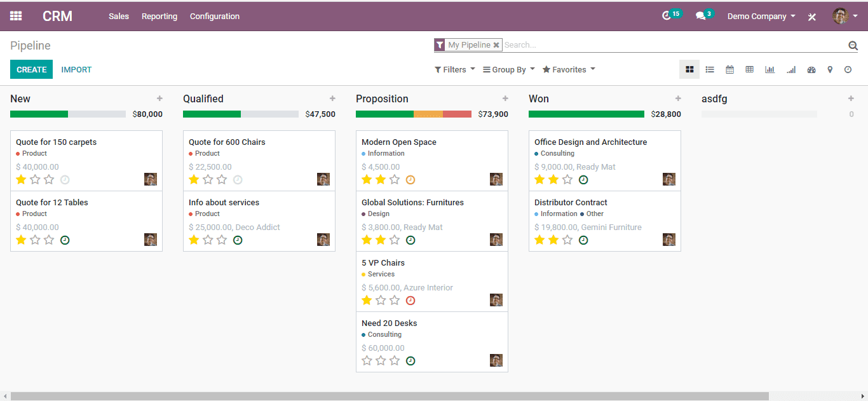Screen dimensions: 868x401
Task: Switch to Kanban view
Action: click(689, 70)
